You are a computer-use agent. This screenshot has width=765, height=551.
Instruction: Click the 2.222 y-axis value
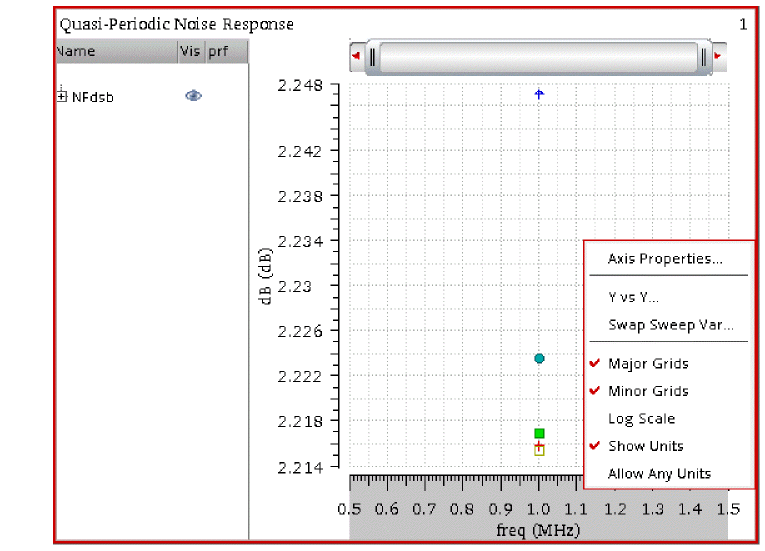point(300,376)
